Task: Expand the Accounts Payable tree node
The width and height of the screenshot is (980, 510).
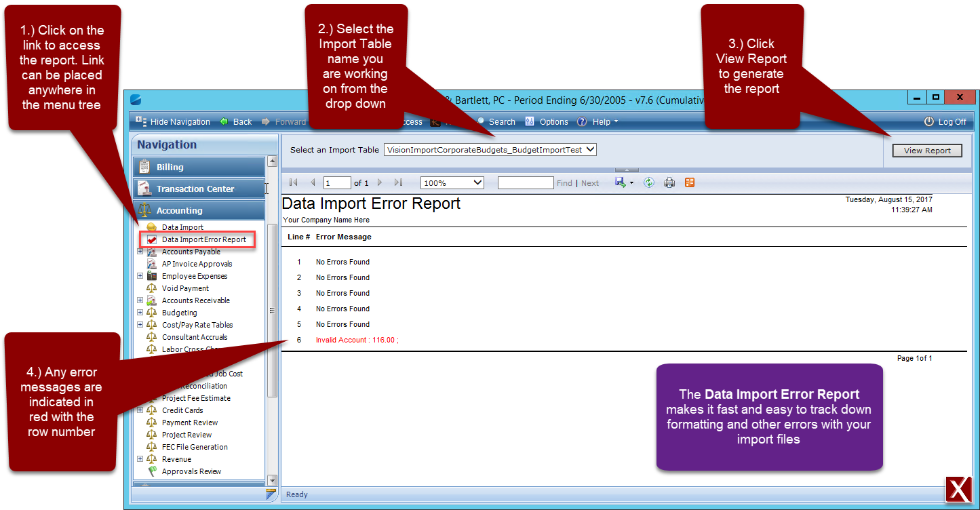Action: [140, 251]
